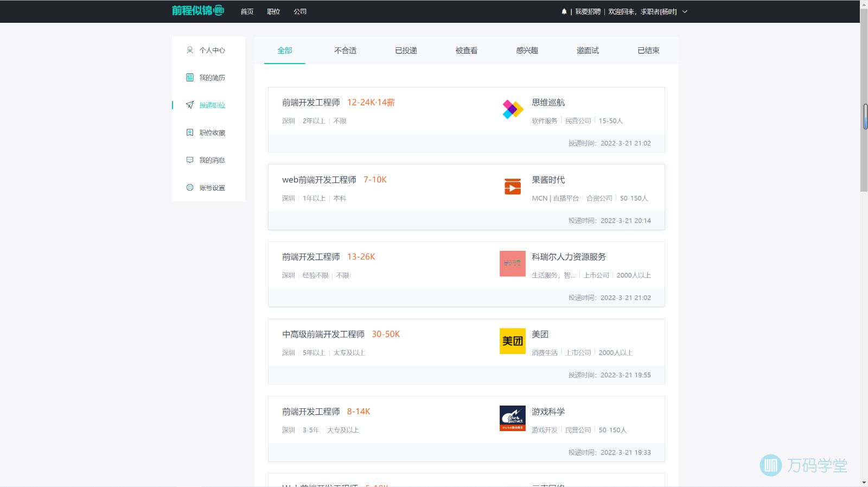Click the 投递职位 paper plane icon
The width and height of the screenshot is (868, 487).
click(x=190, y=105)
